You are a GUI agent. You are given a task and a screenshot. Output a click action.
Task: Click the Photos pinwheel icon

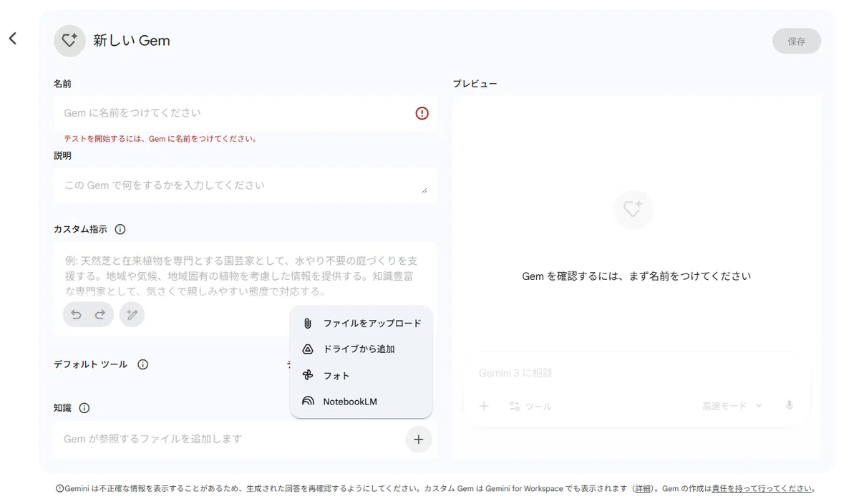click(x=308, y=375)
